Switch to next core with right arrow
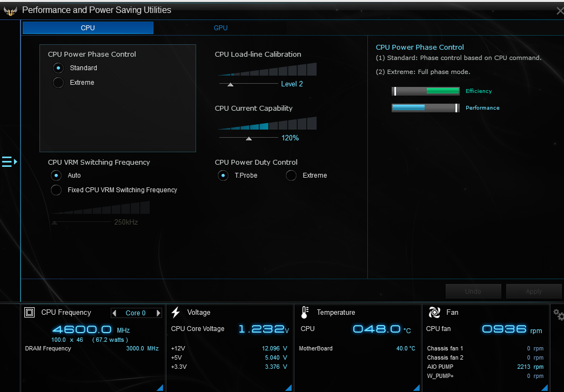Image resolution: width=564 pixels, height=392 pixels. (158, 313)
